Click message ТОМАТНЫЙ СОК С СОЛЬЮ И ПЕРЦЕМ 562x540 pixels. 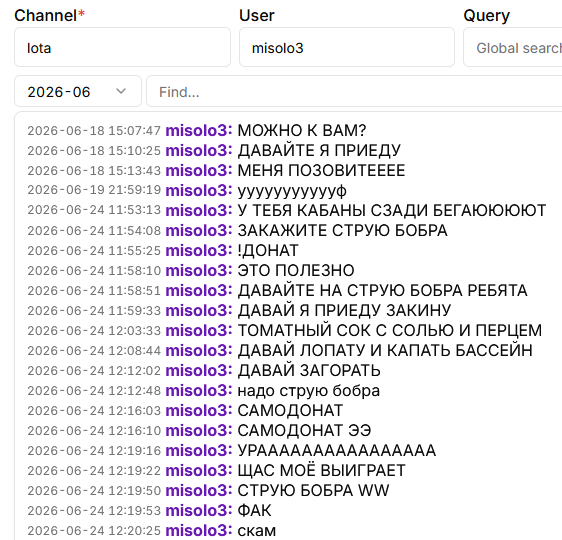pyautogui.click(x=390, y=330)
